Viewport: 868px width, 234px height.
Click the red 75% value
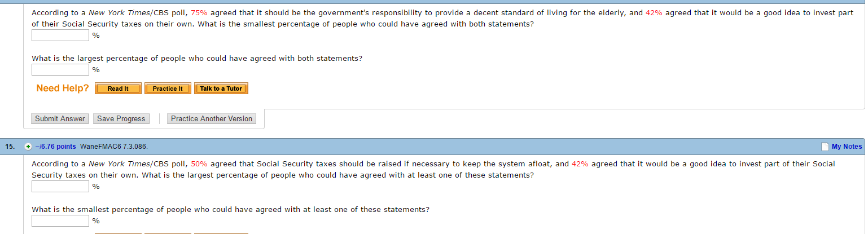tap(199, 12)
